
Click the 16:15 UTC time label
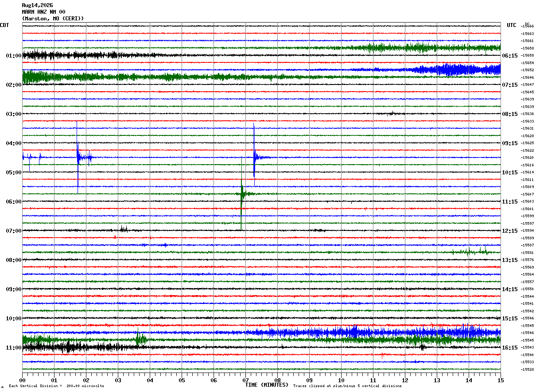point(510,348)
